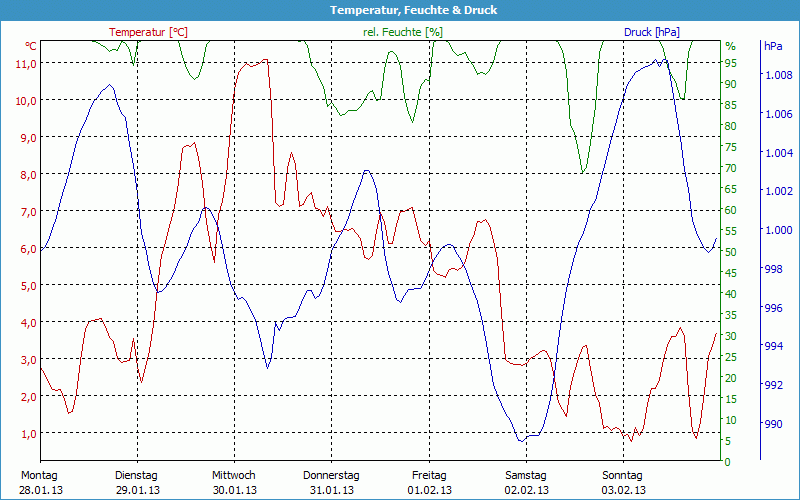This screenshot has width=800, height=500.
Task: Click the 'Mittwoch' day label
Action: [234, 476]
